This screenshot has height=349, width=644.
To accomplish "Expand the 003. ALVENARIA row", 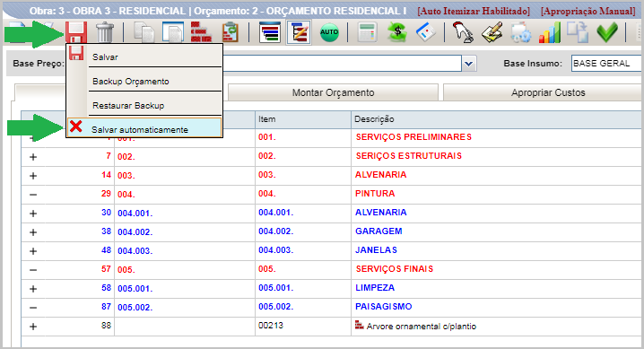I will click(33, 176).
